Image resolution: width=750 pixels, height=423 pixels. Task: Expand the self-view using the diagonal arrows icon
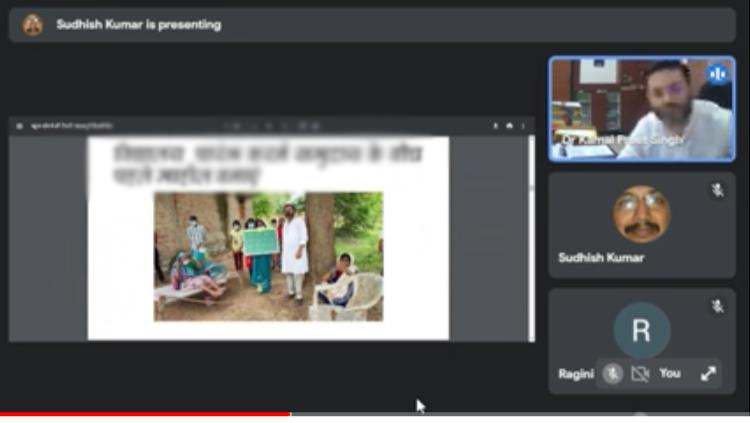click(x=708, y=373)
